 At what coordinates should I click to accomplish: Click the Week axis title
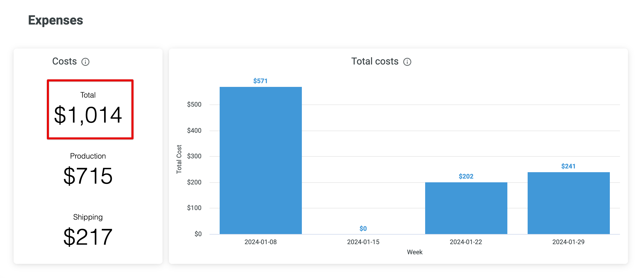coord(414,252)
